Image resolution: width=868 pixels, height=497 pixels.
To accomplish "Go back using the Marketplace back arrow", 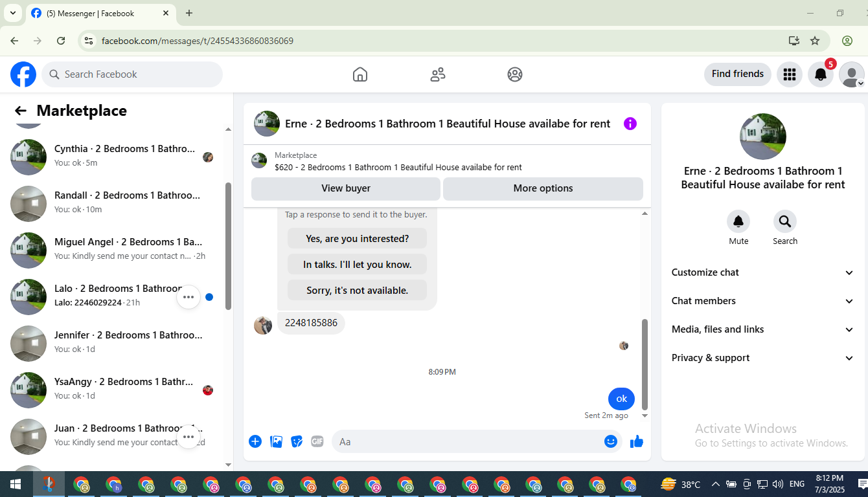I will click(x=21, y=111).
